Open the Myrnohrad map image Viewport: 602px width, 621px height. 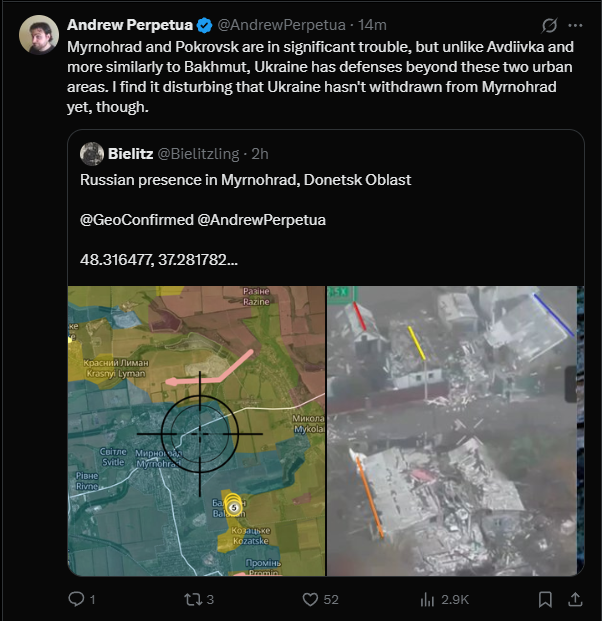pyautogui.click(x=196, y=430)
